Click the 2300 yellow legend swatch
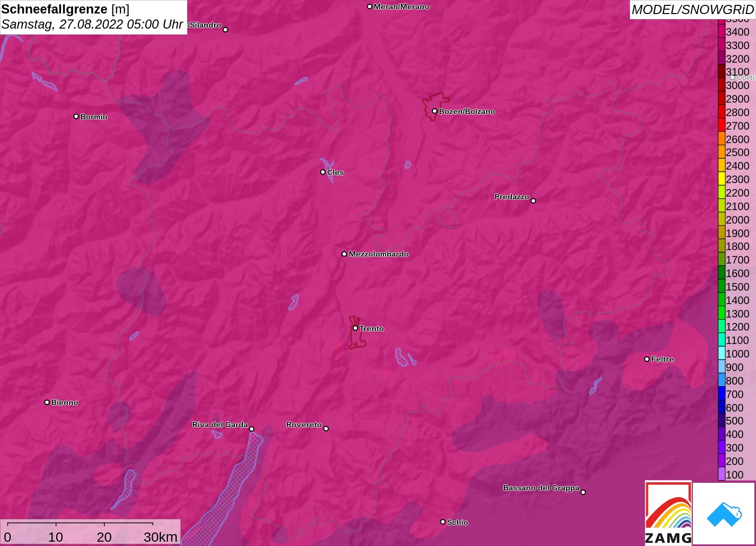The width and height of the screenshot is (756, 546). pos(721,179)
